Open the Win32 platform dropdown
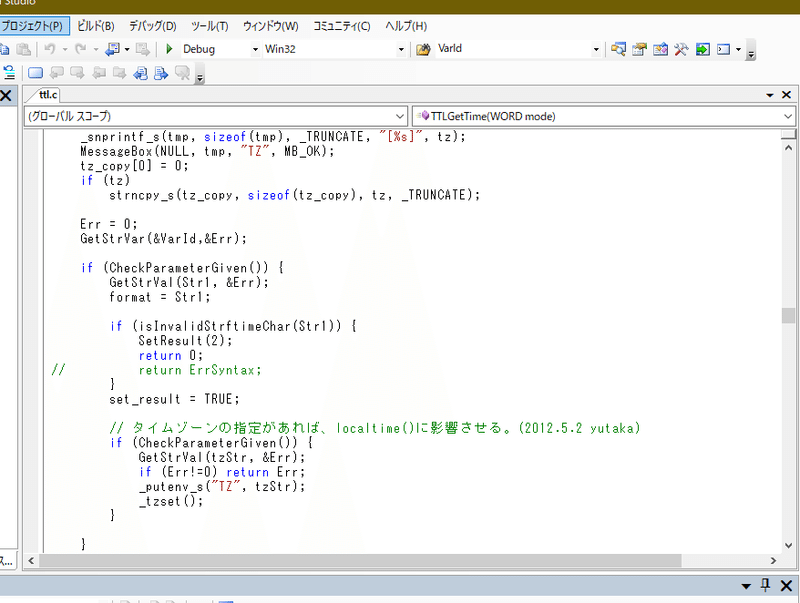The height and width of the screenshot is (603, 800). coord(401,49)
